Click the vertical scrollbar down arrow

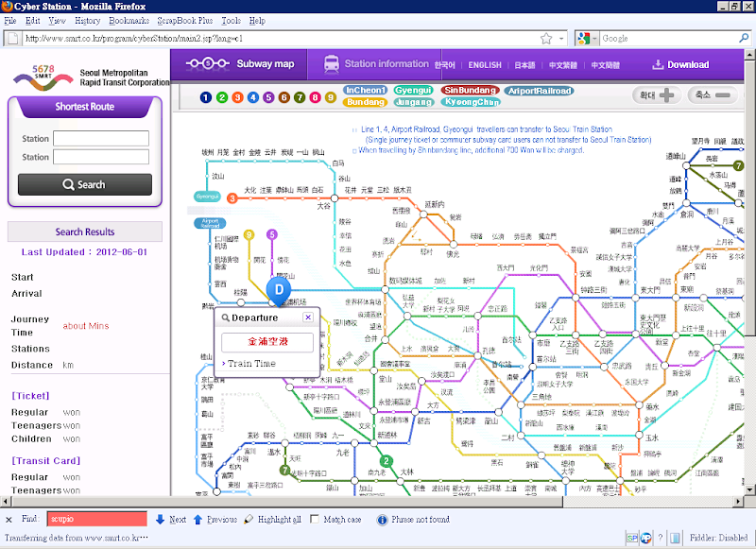749,489
